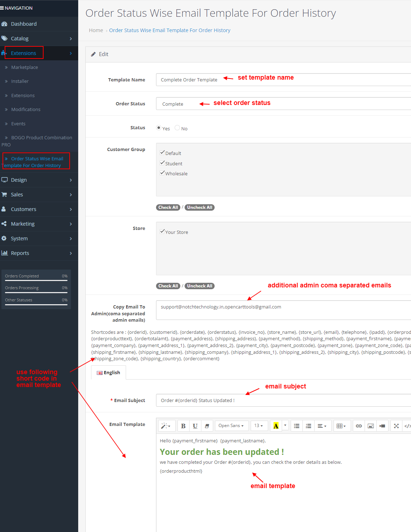Viewport: 411px width, 532px height.
Task: Open the font size 13 dropdown
Action: [259, 426]
